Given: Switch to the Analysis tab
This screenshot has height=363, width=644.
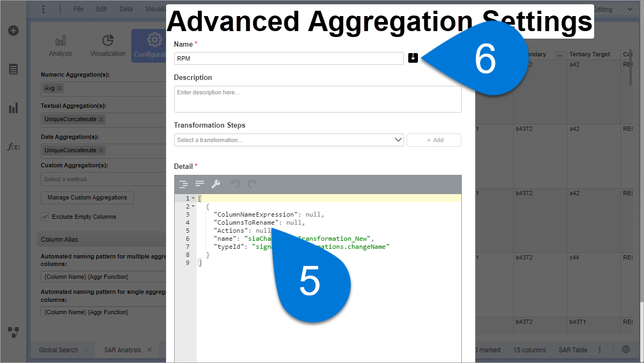Looking at the screenshot, I should [x=61, y=46].
